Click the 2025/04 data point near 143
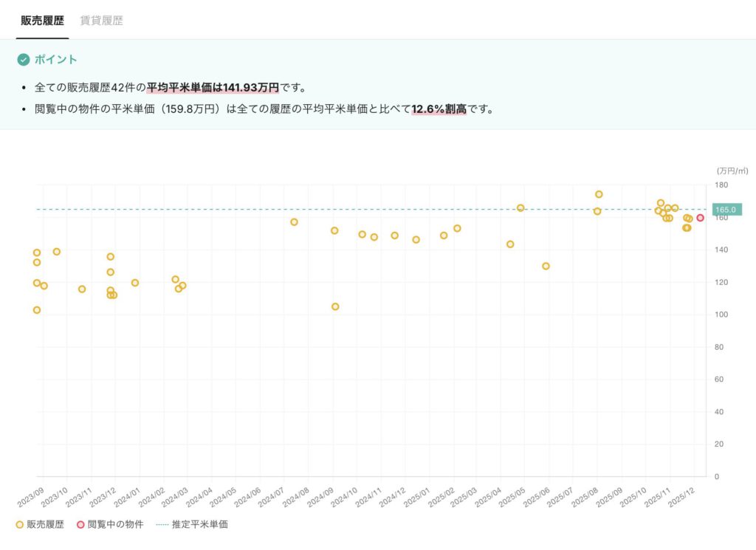The image size is (756, 550). (x=510, y=244)
